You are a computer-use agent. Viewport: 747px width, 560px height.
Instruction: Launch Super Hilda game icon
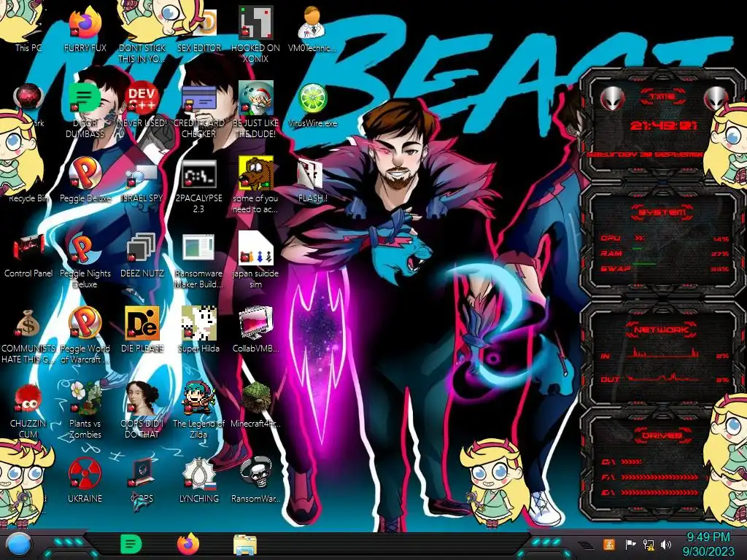click(198, 330)
